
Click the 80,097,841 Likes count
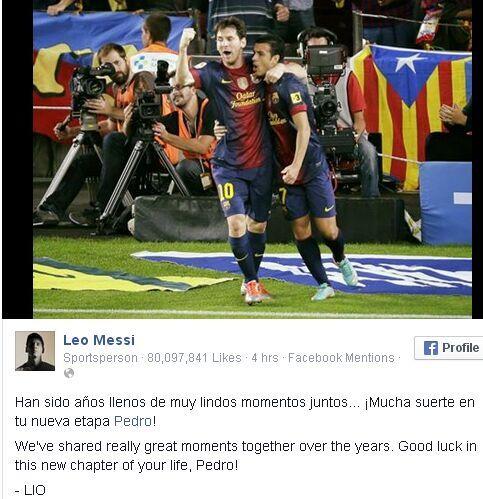[x=194, y=358]
